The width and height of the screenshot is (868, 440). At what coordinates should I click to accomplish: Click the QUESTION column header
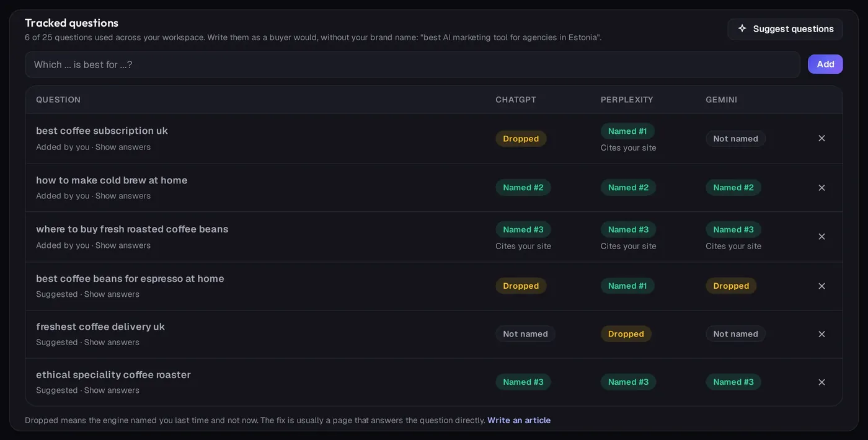(x=58, y=100)
